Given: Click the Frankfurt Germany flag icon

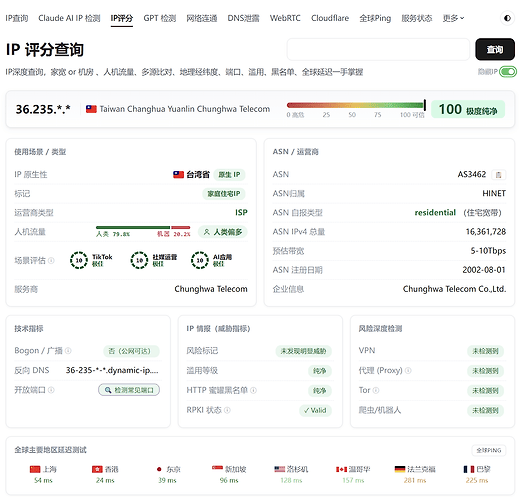Looking at the screenshot, I should pos(400,469).
